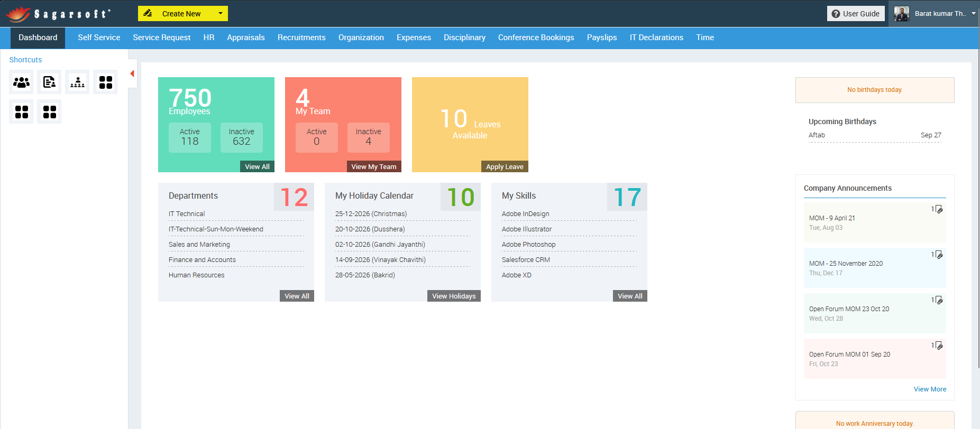Image resolution: width=980 pixels, height=429 pixels.
Task: Select the Adobe Photoshop skill row
Action: pyautogui.click(x=569, y=245)
